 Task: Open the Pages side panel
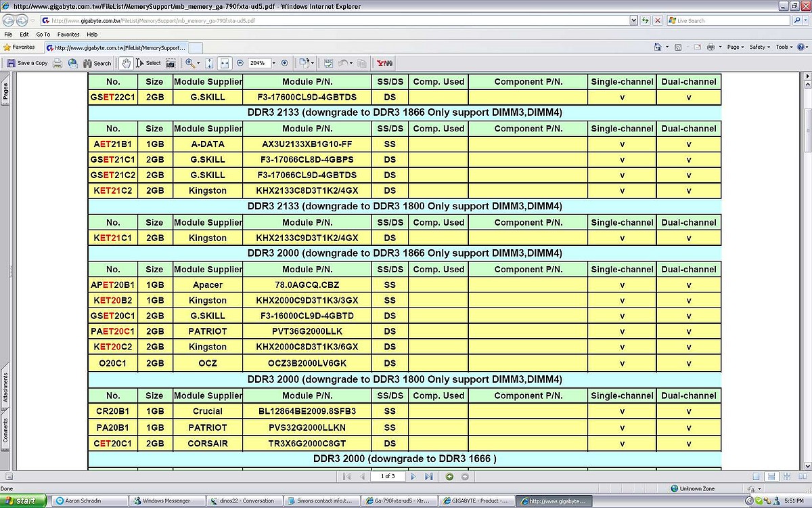(5, 91)
